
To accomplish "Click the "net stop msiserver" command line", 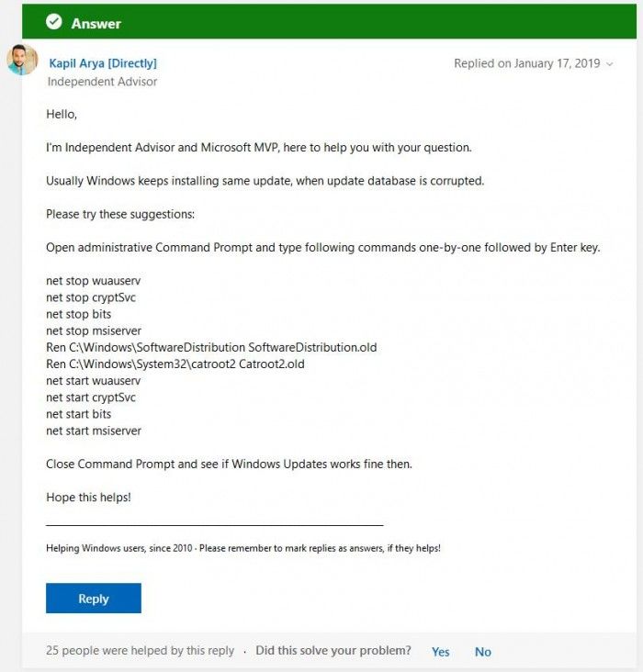I will (x=94, y=330).
